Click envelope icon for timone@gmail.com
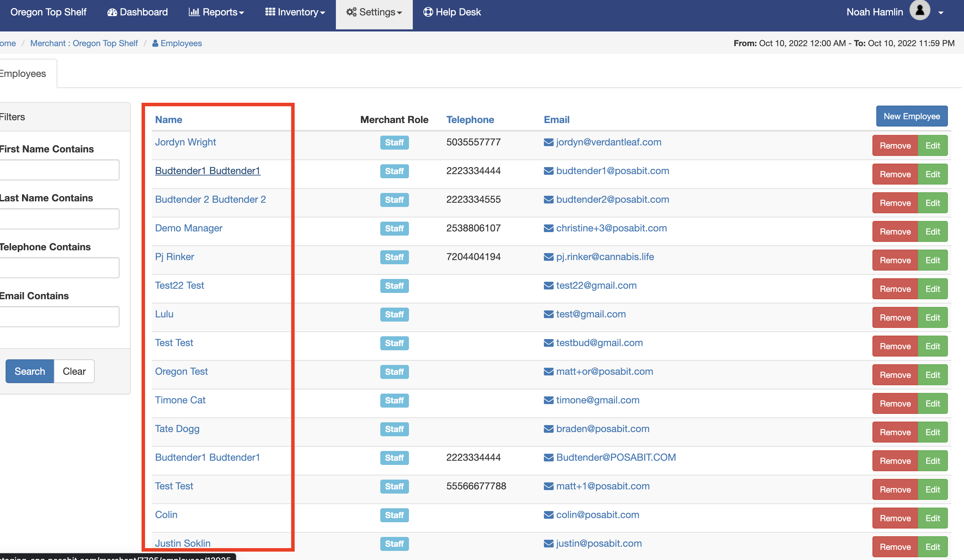The width and height of the screenshot is (964, 560). (x=548, y=401)
